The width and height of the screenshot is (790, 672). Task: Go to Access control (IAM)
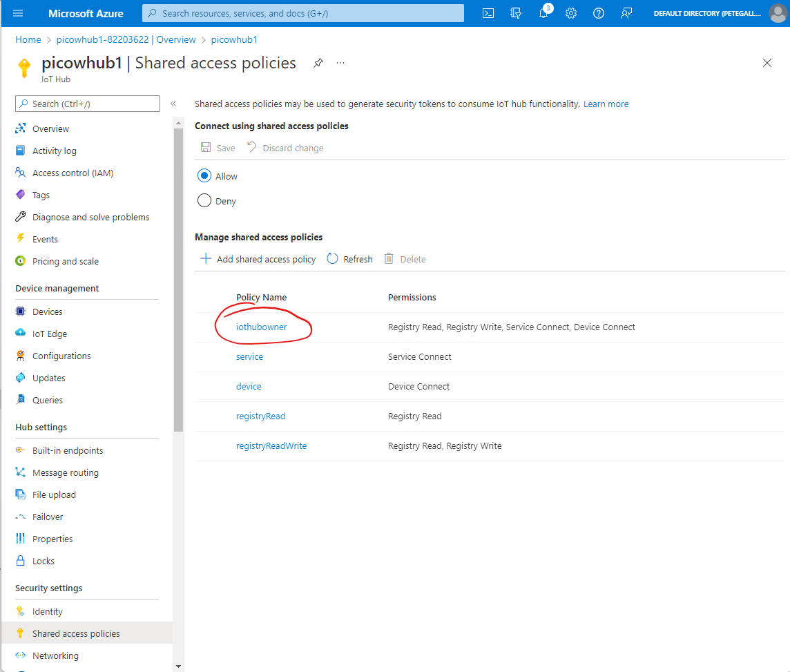[73, 173]
